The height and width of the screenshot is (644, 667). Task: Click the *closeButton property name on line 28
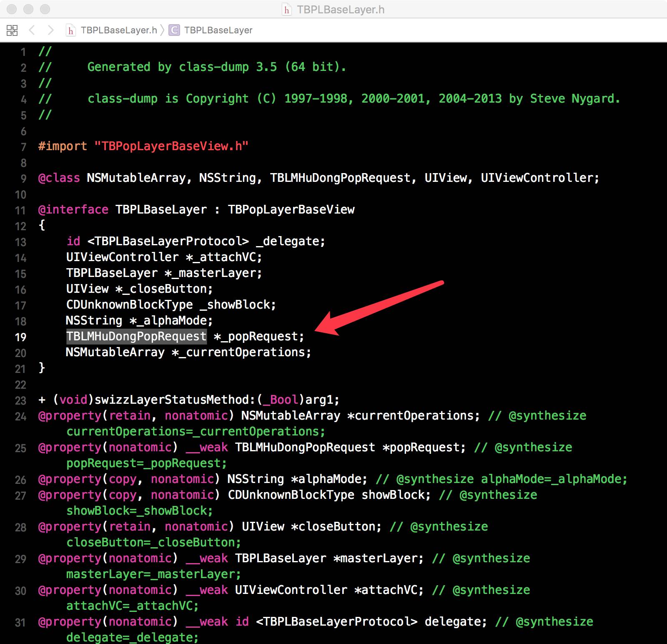tap(333, 526)
